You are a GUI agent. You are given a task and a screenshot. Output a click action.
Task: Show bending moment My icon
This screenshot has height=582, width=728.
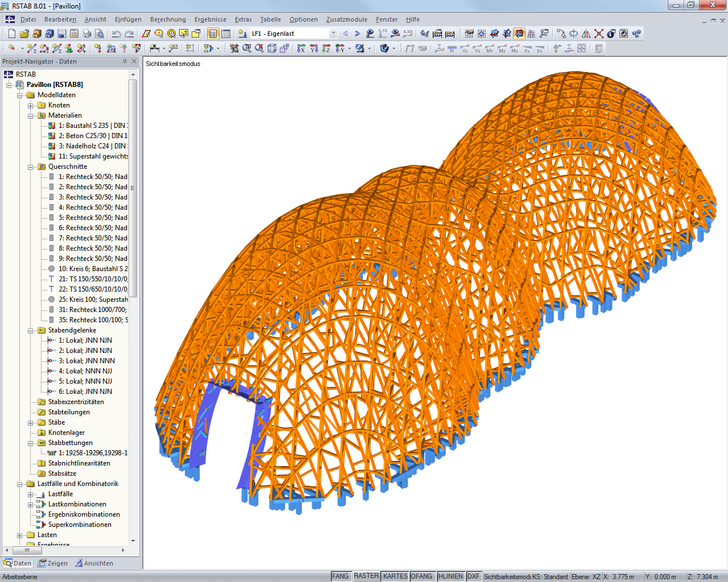point(502,48)
